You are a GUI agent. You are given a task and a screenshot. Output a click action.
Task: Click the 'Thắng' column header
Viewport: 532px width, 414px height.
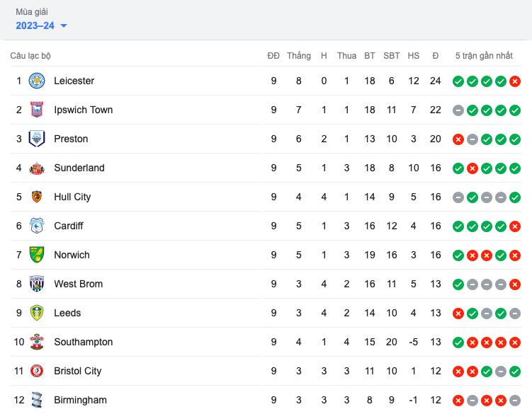[299, 56]
